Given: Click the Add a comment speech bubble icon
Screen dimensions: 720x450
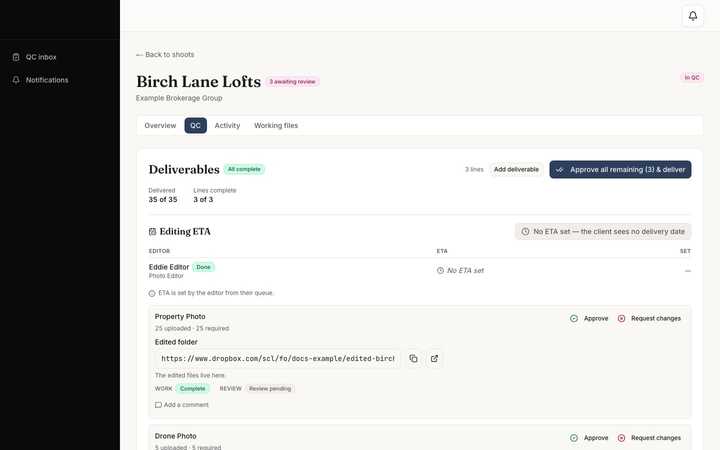Looking at the screenshot, I should coord(158,405).
